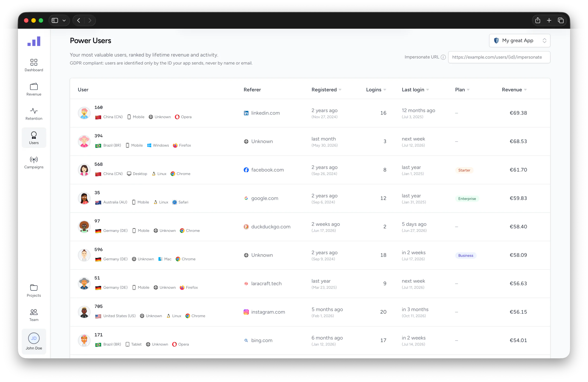The image size is (588, 382).
Task: Click user ID 394
Action: click(98, 136)
